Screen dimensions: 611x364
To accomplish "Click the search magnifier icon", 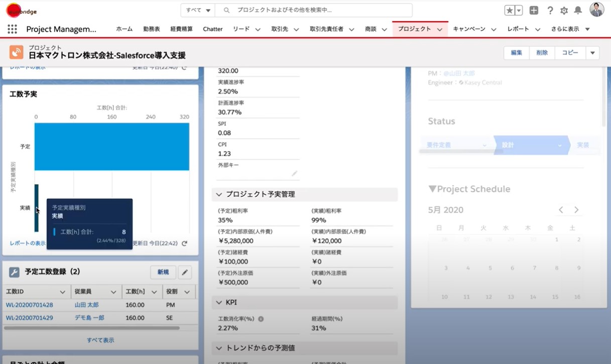I will coord(226,10).
